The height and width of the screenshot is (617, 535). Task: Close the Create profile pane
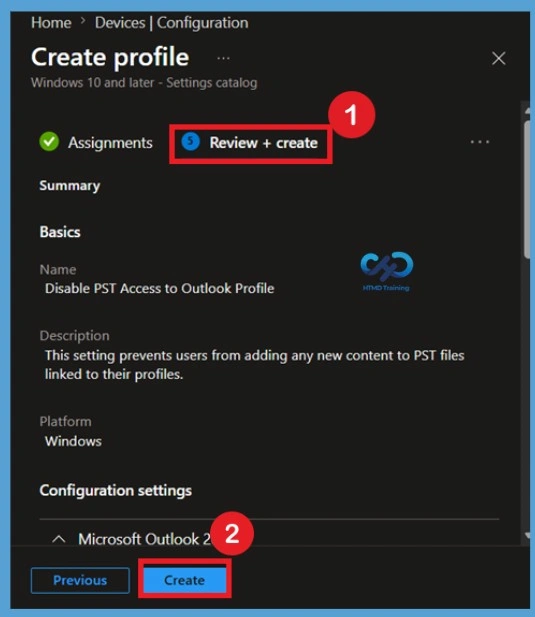coord(498,59)
